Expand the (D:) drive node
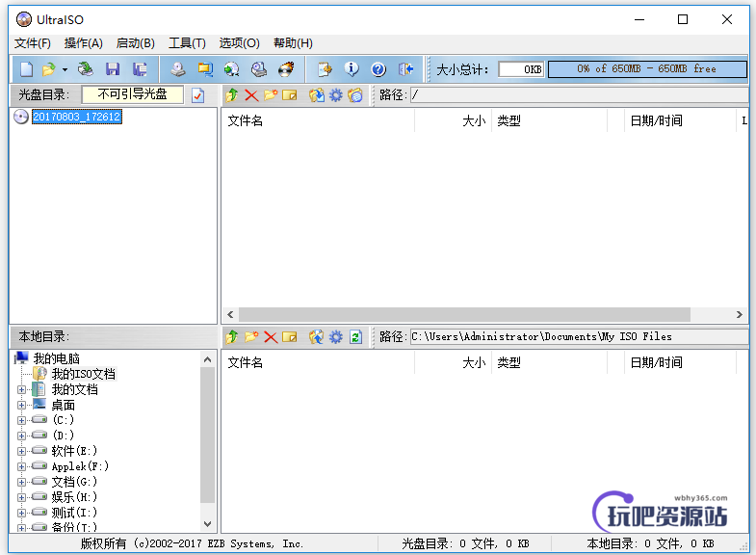 21,436
